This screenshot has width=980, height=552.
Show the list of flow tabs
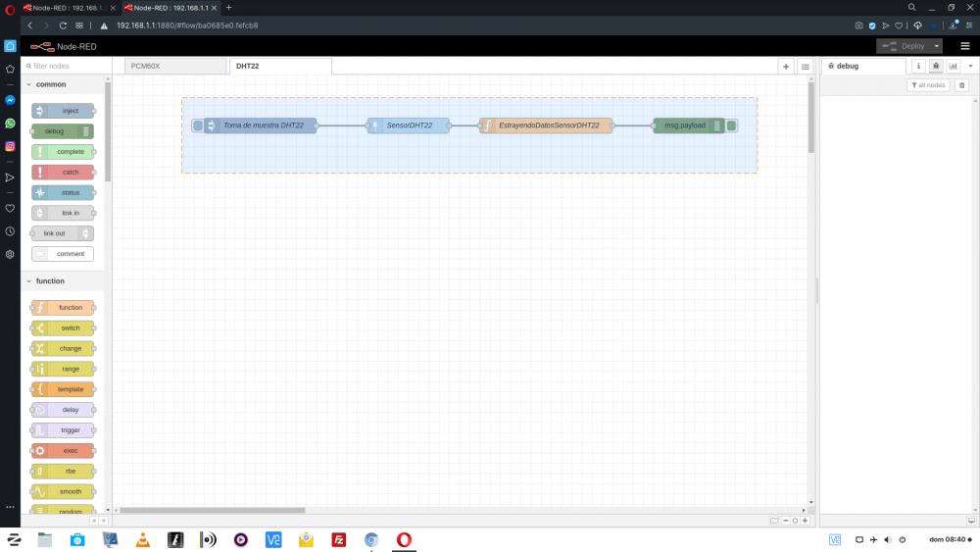tap(805, 67)
